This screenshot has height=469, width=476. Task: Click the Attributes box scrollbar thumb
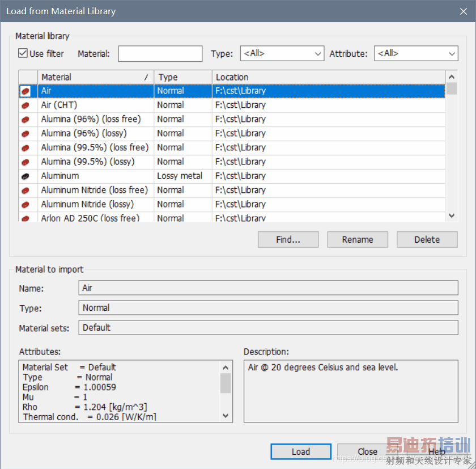tap(226, 383)
